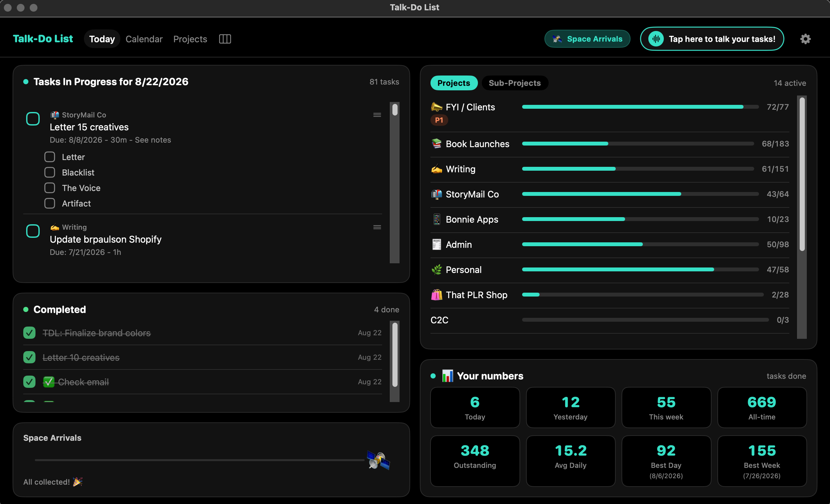Check the Letter subtask
The width and height of the screenshot is (830, 504).
click(49, 157)
